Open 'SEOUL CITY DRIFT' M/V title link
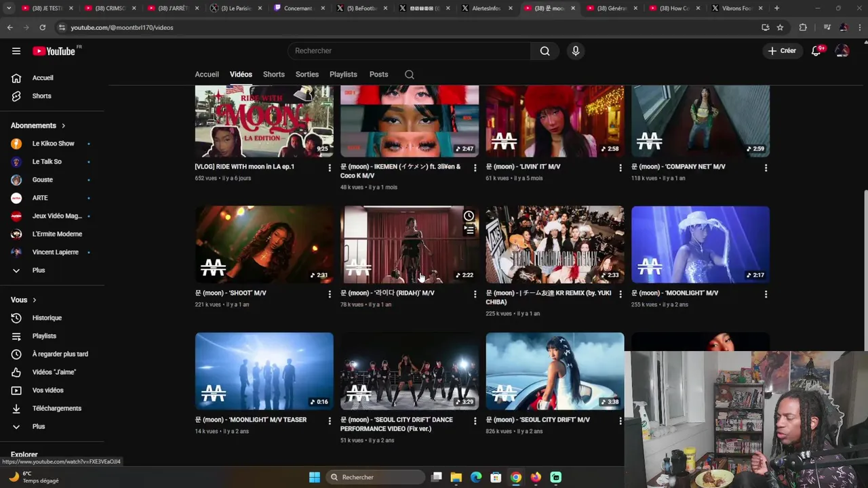Viewport: 868px width, 488px height. tap(538, 420)
